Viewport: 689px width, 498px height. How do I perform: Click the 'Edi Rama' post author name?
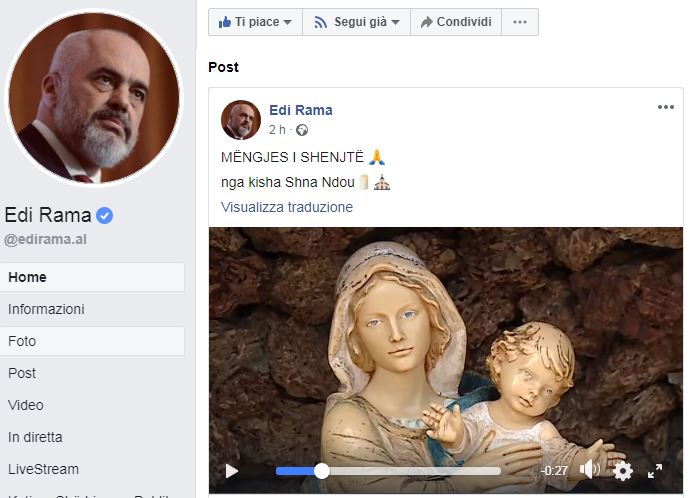[300, 110]
